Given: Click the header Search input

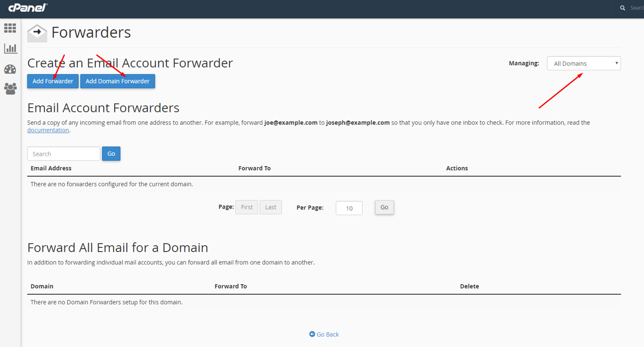Looking at the screenshot, I should point(636,8).
